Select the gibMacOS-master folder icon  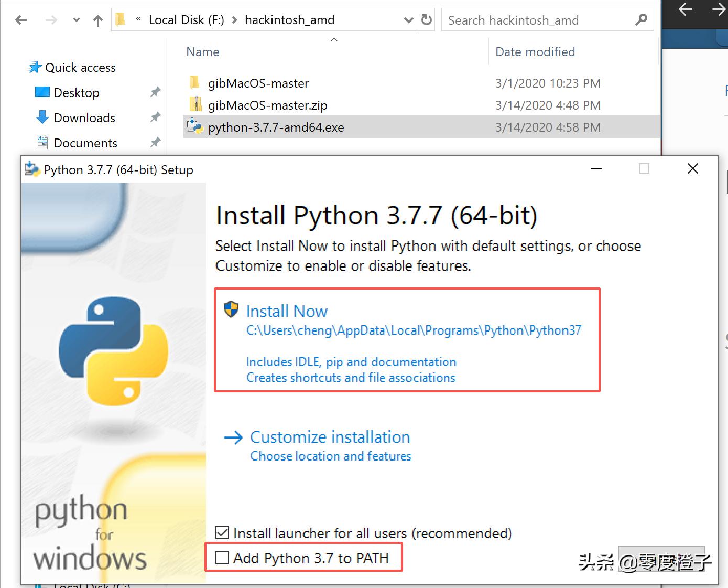(x=194, y=83)
